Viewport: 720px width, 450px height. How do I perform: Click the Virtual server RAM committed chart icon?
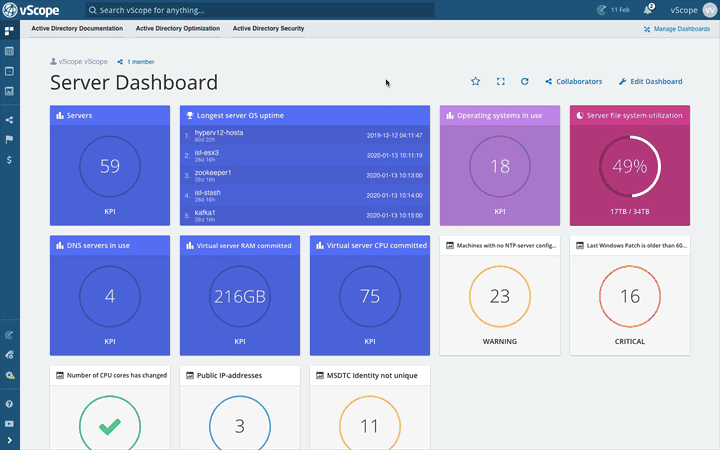pyautogui.click(x=190, y=245)
